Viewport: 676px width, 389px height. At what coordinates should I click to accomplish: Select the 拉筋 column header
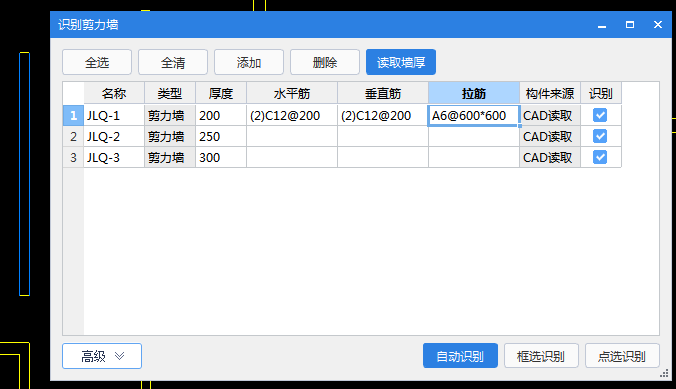[x=474, y=93]
